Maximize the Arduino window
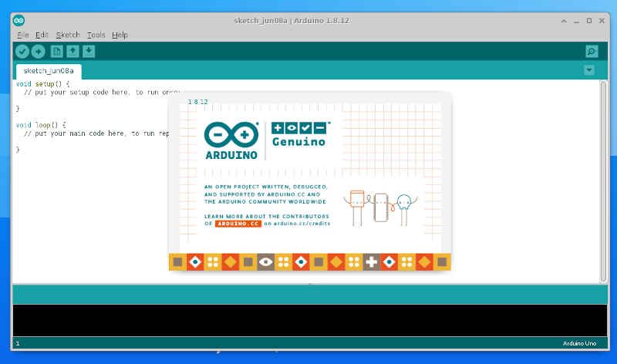 [x=589, y=21]
